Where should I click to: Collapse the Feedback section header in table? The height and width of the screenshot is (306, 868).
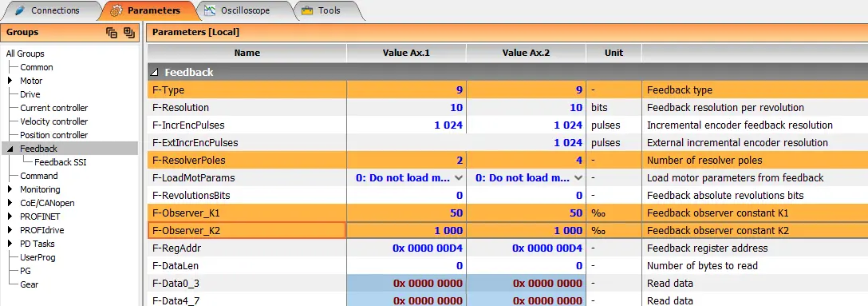coord(155,72)
